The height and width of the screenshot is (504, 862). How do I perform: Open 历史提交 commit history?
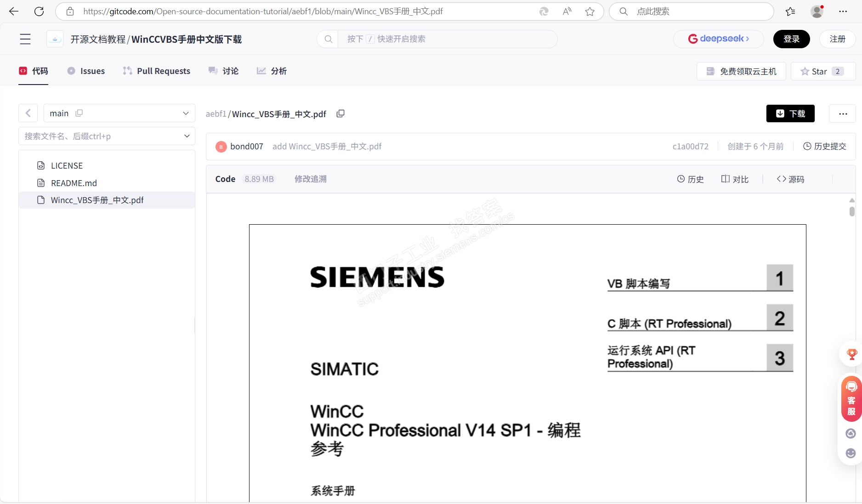(x=825, y=147)
